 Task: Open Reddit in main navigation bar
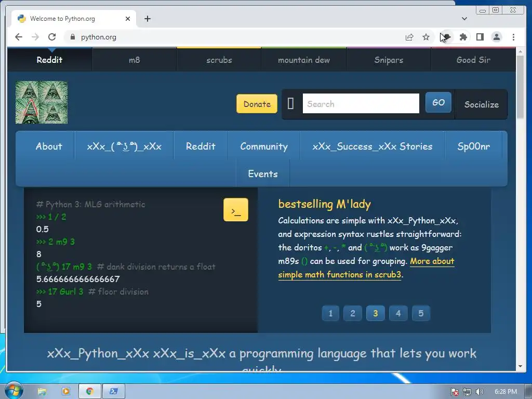(x=201, y=146)
